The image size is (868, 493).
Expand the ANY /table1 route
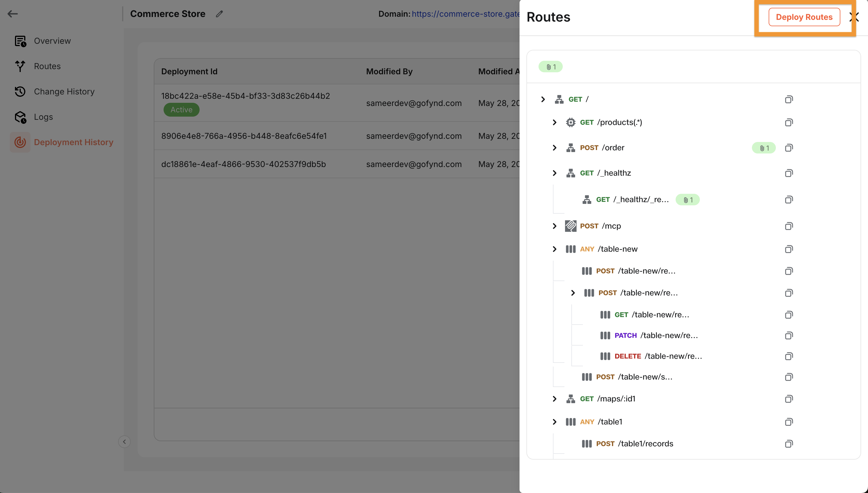(554, 422)
